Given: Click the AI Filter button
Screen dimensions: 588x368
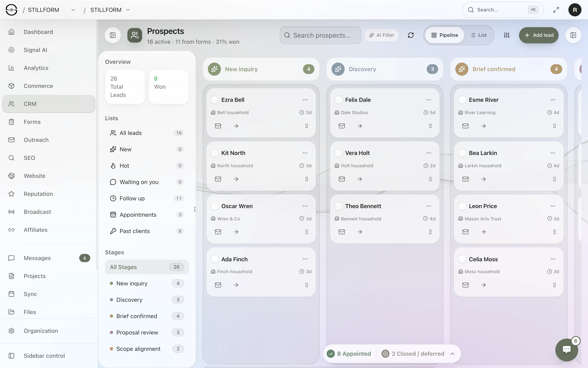Looking at the screenshot, I should coord(381,35).
